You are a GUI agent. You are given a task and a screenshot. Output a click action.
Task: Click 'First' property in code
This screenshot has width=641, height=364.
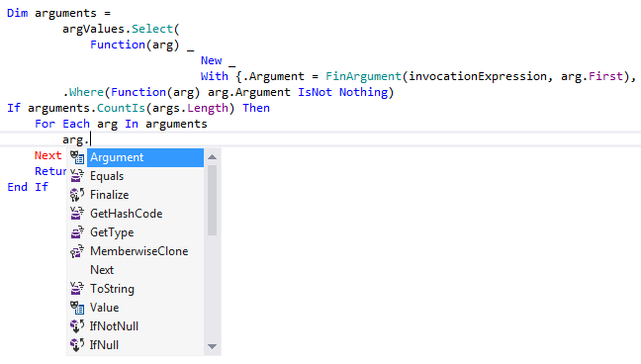click(x=605, y=76)
